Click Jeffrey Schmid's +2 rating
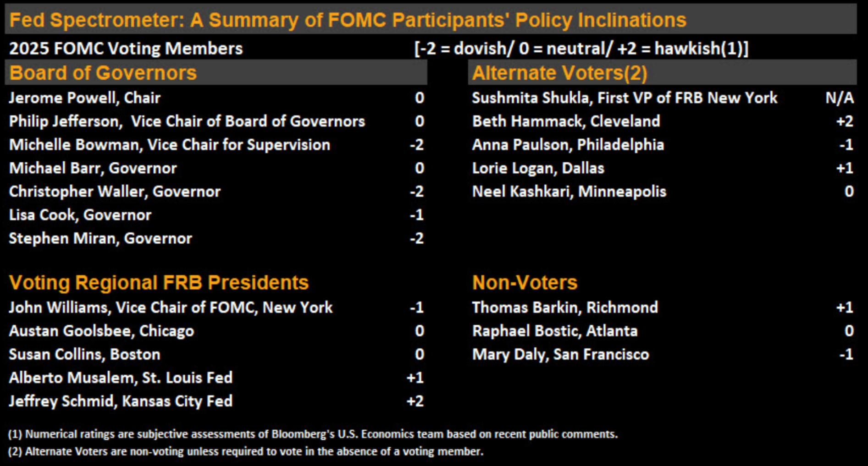This screenshot has height=466, width=868. [x=415, y=401]
